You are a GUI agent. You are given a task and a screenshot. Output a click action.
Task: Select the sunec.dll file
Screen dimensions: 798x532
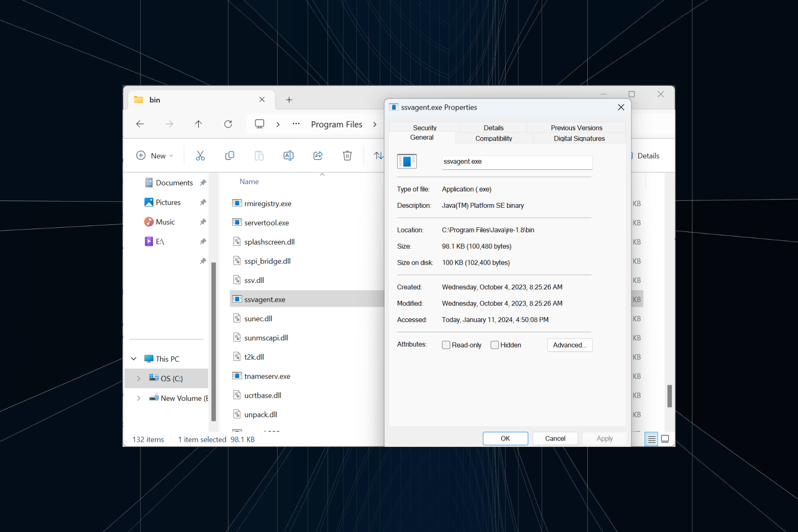point(258,319)
